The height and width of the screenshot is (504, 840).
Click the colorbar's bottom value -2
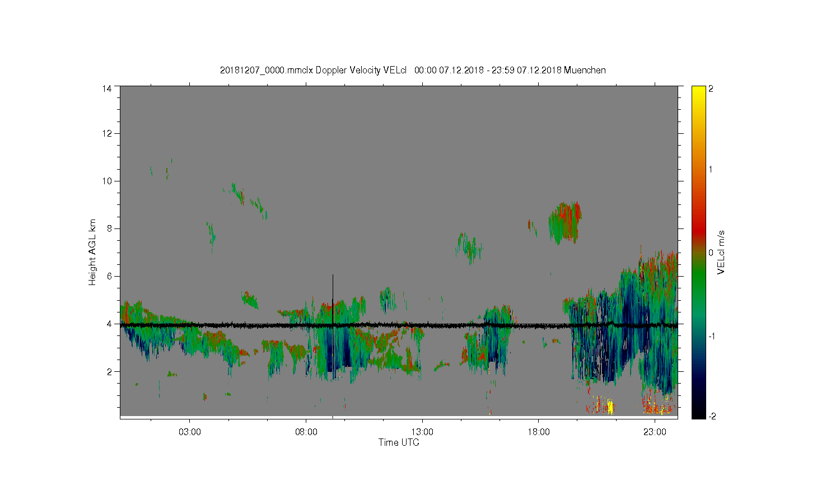(x=712, y=416)
